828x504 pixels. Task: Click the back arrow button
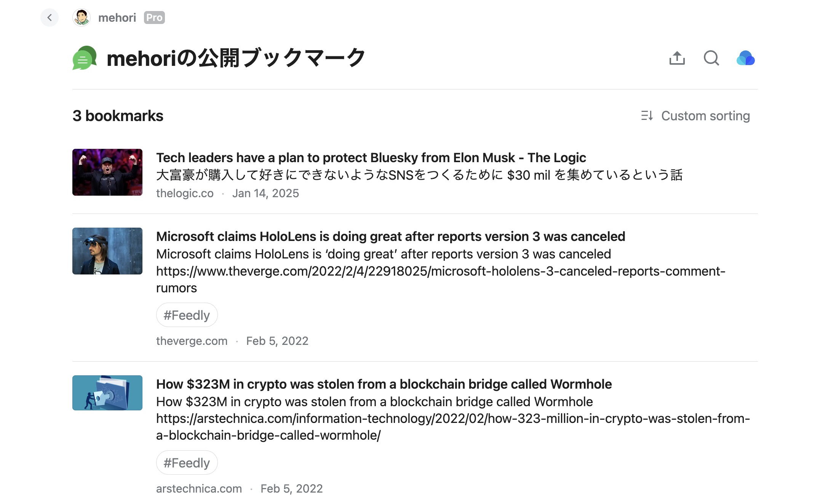[x=50, y=18]
